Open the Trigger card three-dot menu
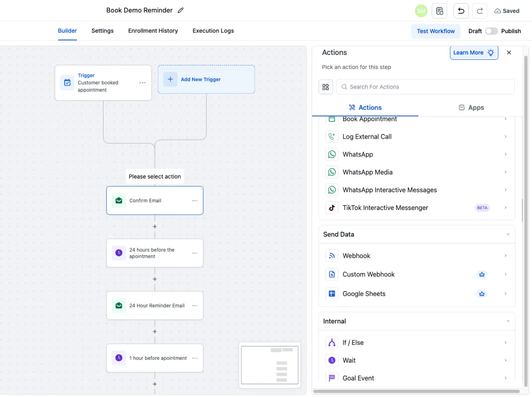 (x=142, y=83)
